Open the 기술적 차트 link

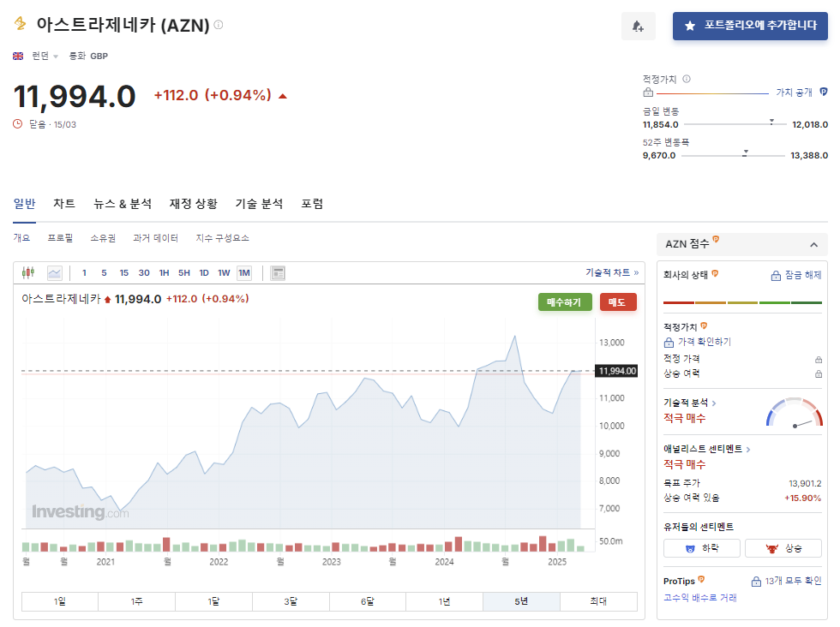pyautogui.click(x=612, y=272)
